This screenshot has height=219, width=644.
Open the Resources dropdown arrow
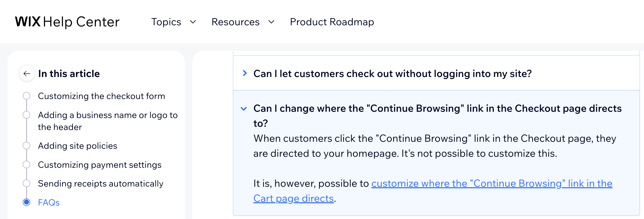pos(271,22)
